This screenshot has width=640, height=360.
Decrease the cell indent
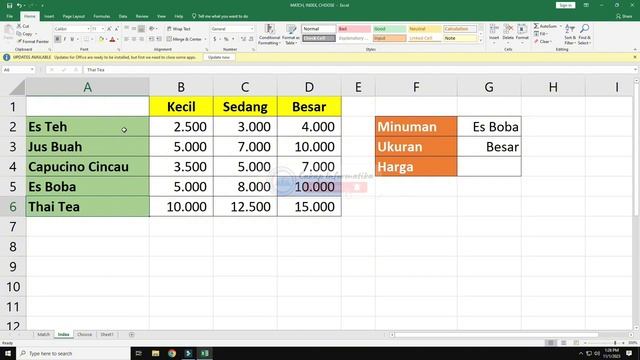pos(151,39)
